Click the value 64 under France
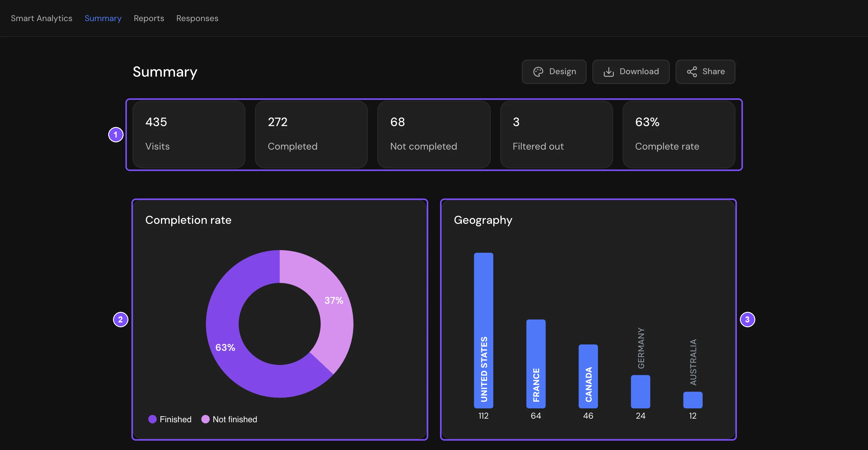 tap(536, 416)
